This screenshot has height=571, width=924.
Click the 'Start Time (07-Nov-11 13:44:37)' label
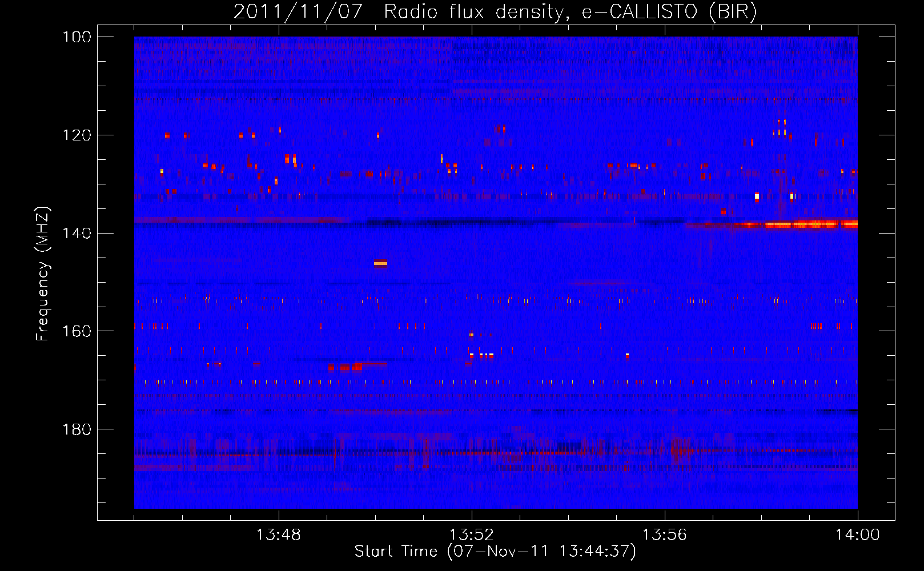tap(495, 552)
